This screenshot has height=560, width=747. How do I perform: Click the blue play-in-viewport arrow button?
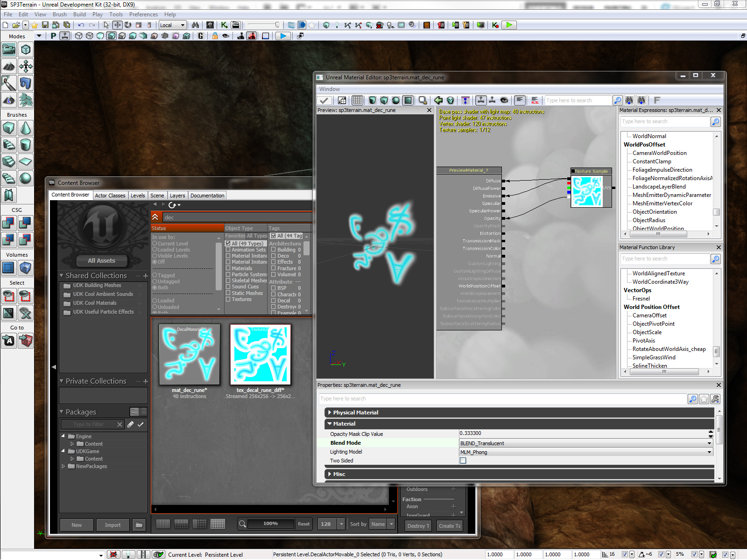(x=282, y=36)
